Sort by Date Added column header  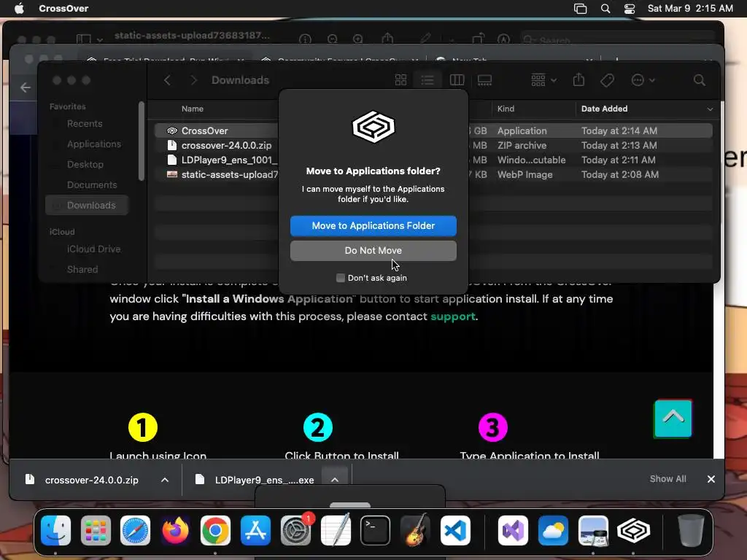point(604,109)
